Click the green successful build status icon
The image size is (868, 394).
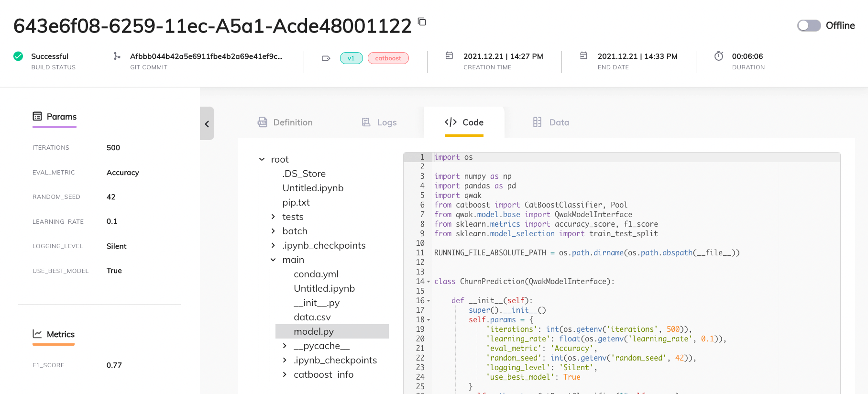point(18,56)
